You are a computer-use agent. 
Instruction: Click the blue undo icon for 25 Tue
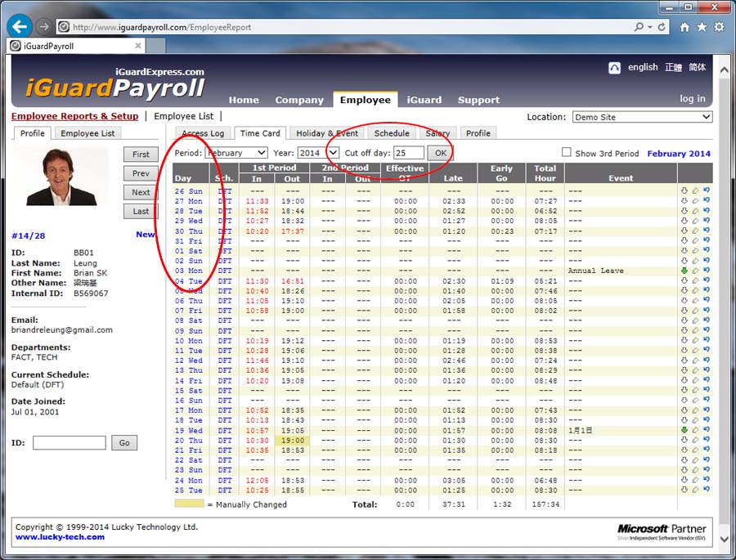coord(707,490)
